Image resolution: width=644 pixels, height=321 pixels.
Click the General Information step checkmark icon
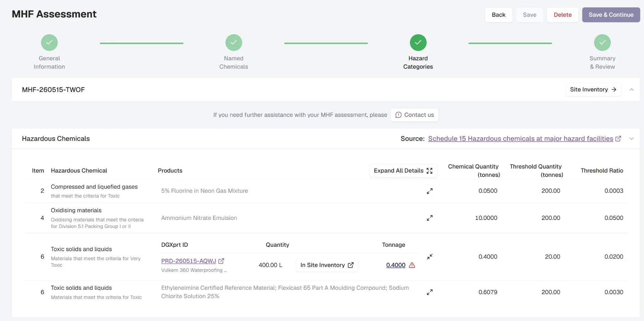point(49,43)
